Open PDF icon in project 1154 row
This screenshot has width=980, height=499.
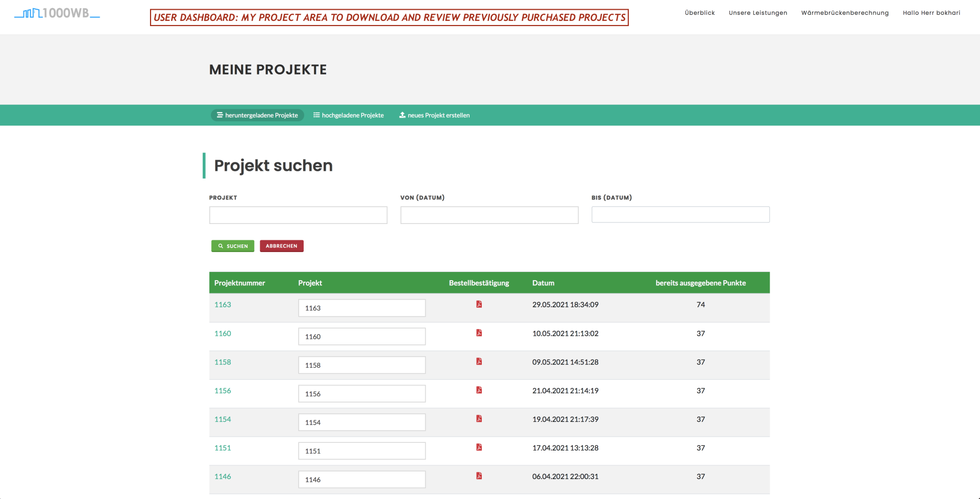pos(479,419)
